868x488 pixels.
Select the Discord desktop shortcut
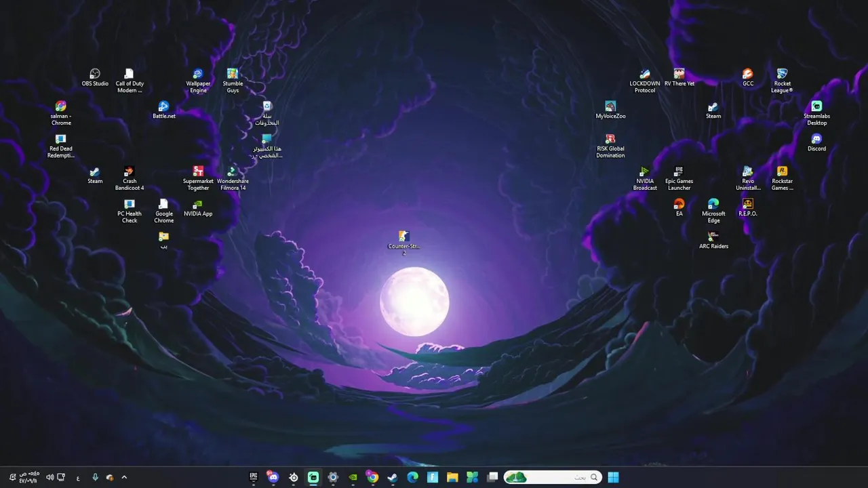coord(816,142)
